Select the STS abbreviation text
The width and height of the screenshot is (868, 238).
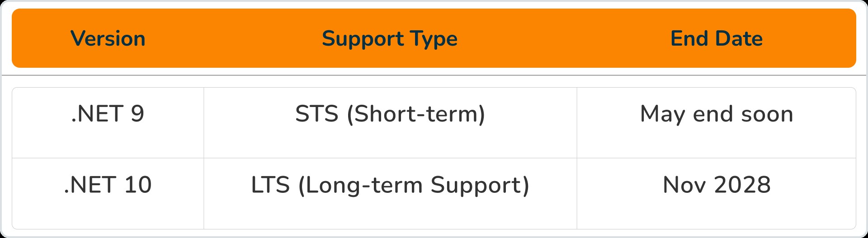(316, 114)
